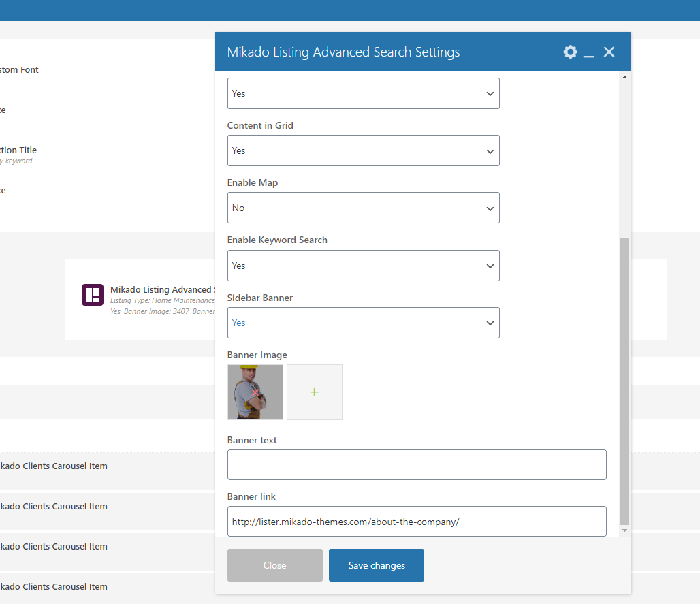Open the Content in Grid dropdown

coord(364,150)
